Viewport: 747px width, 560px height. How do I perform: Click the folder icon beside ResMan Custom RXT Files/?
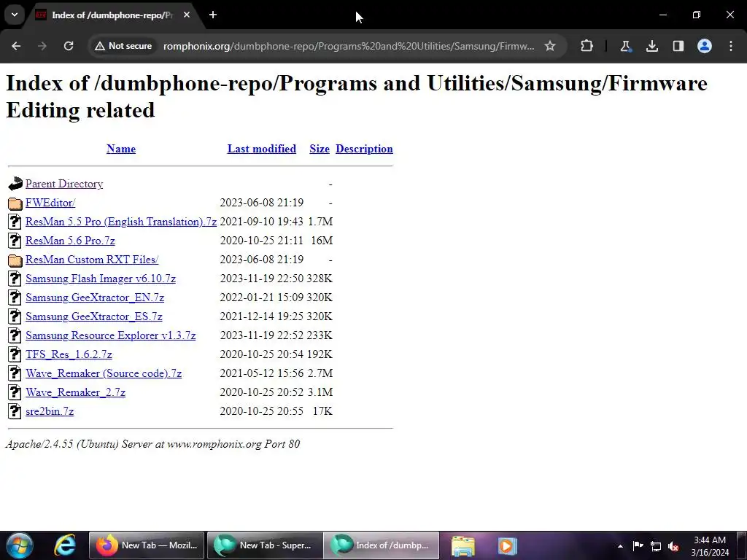15,260
